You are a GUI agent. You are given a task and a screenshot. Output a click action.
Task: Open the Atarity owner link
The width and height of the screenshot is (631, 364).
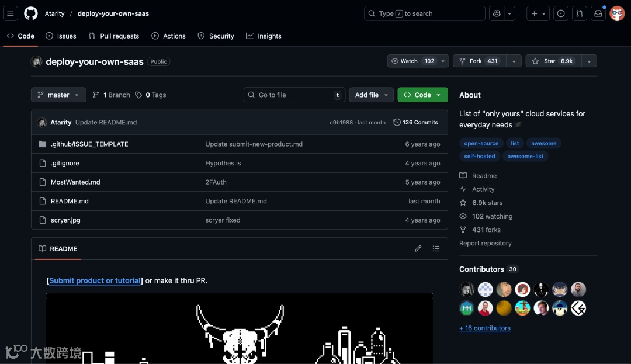click(55, 13)
